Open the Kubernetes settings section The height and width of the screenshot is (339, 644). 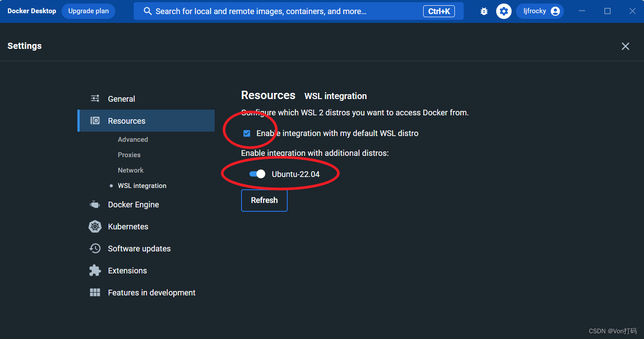146,226
